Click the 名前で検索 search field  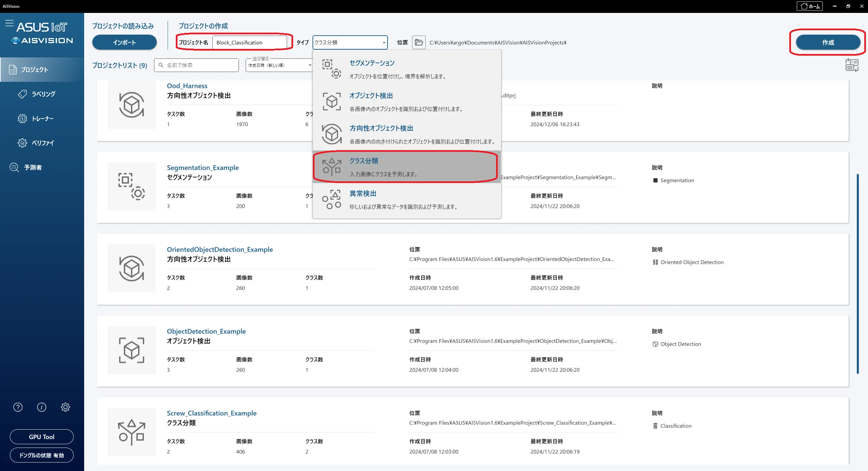pyautogui.click(x=196, y=65)
